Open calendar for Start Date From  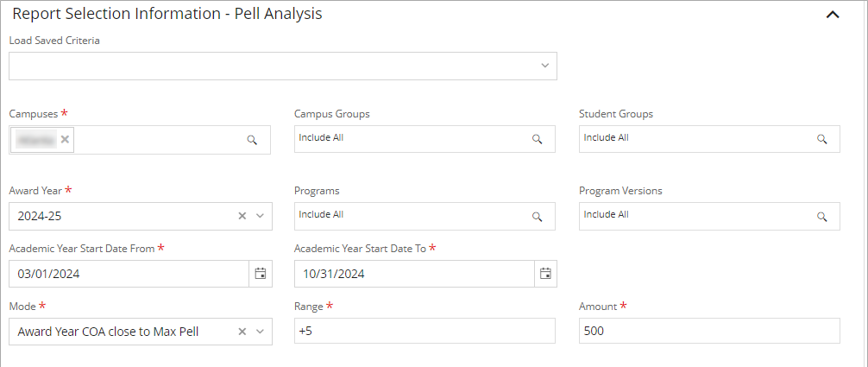click(261, 274)
